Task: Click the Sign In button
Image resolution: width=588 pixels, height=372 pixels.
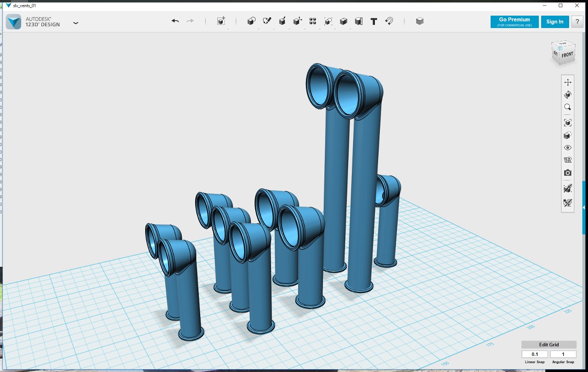Action: [x=555, y=22]
